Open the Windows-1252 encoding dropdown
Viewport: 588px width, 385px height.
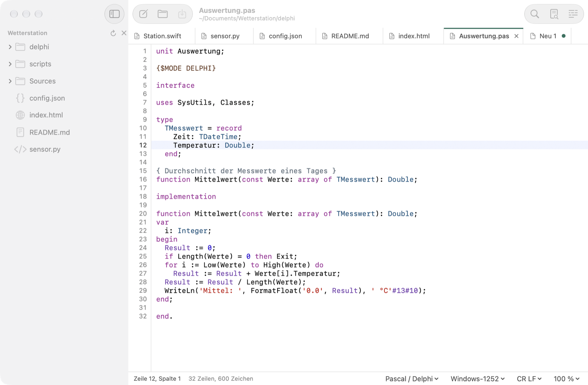[x=478, y=379]
